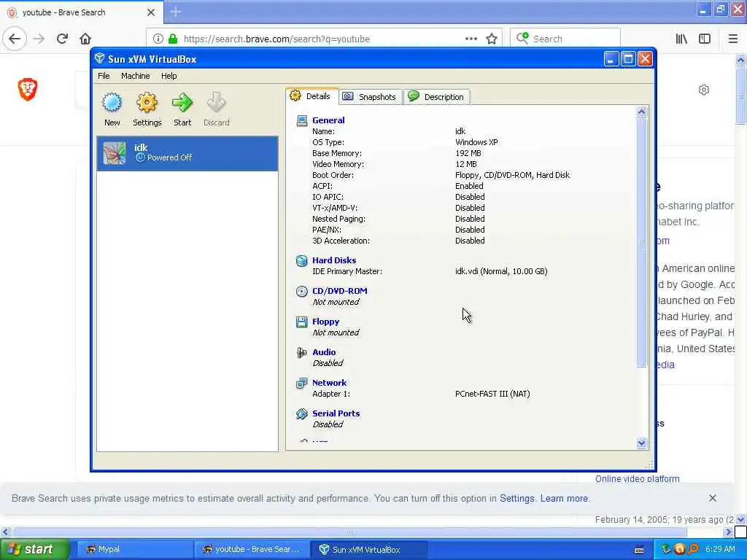Screen dimensions: 747x560
Task: Start the idk virtual machine
Action: click(182, 109)
